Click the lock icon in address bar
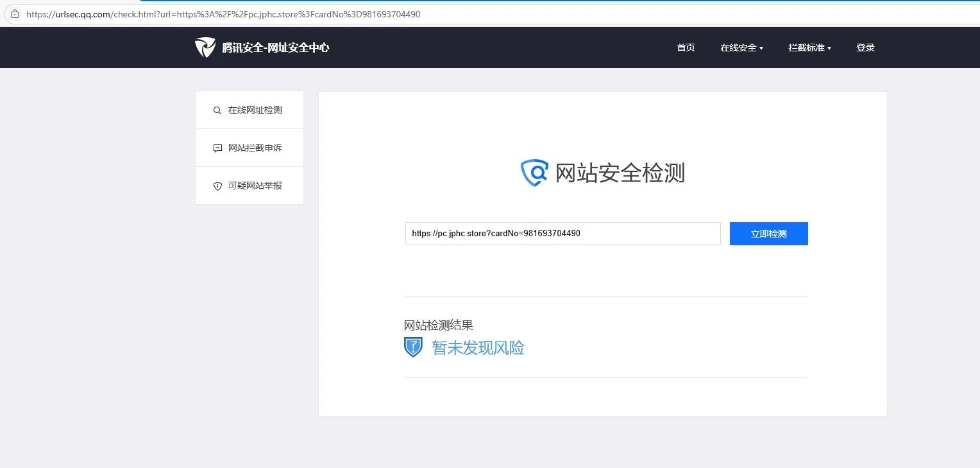 point(15,14)
